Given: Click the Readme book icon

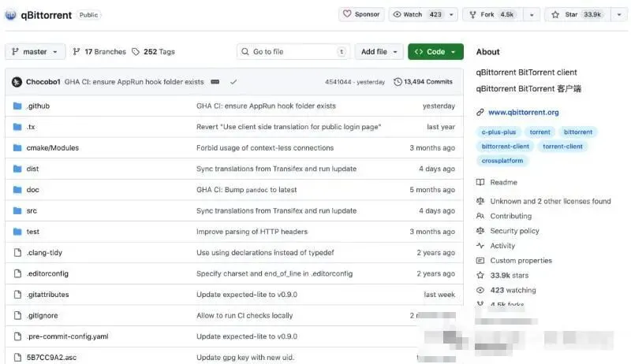Looking at the screenshot, I should pos(480,183).
